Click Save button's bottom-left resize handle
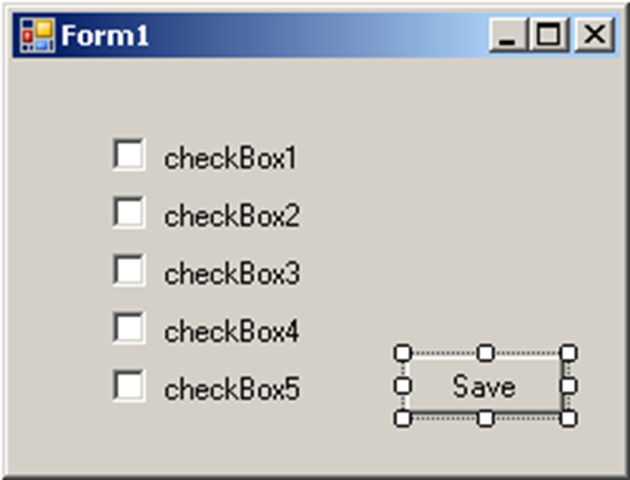The width and height of the screenshot is (630, 480). point(403,418)
